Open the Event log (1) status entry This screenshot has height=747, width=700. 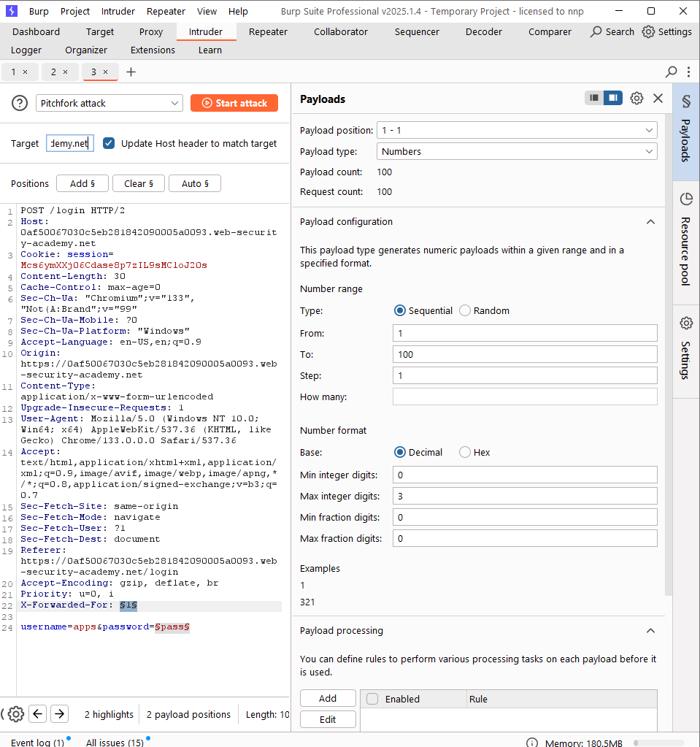coord(37,742)
